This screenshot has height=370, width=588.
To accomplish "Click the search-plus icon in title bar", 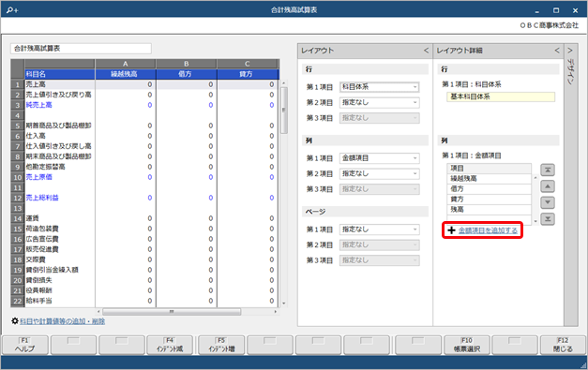I will [x=12, y=10].
